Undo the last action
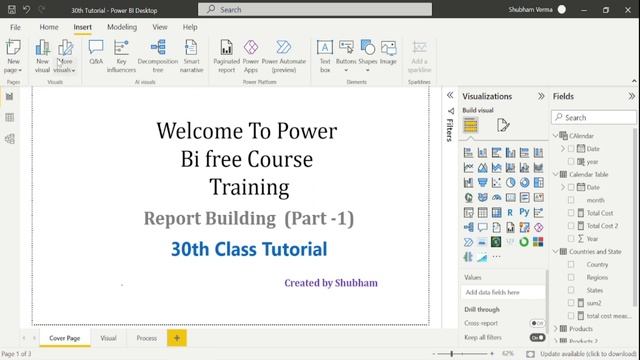Screen dimensions: 640x360 (27, 9)
